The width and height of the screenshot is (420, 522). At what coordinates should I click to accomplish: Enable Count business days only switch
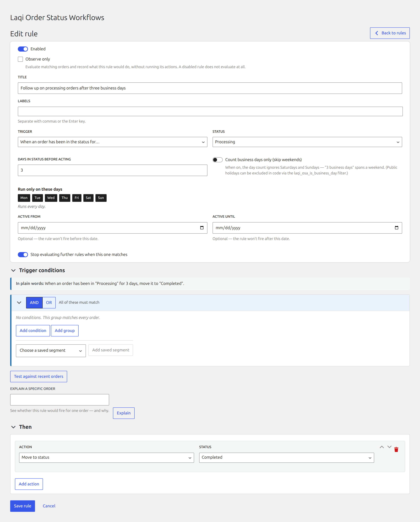click(x=217, y=160)
